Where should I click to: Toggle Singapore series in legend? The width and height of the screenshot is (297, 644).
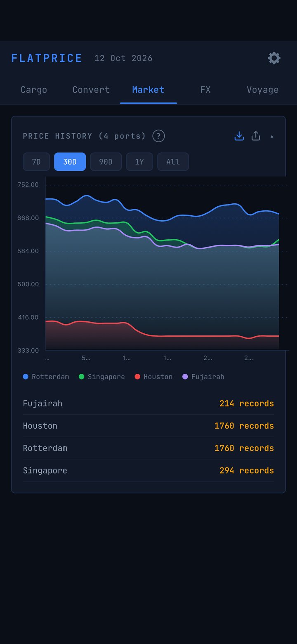pos(102,377)
